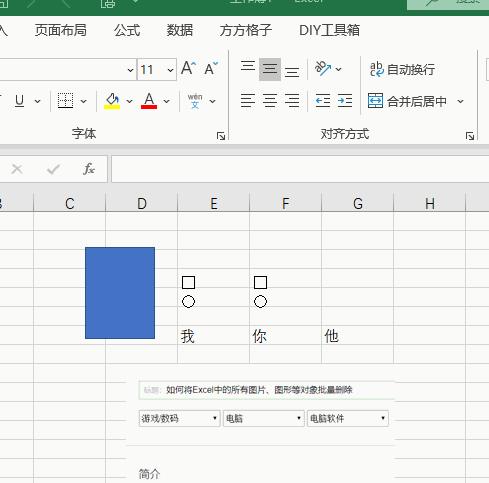This screenshot has height=483, width=489.
Task: Click the cancel X in formula bar
Action: [x=17, y=169]
